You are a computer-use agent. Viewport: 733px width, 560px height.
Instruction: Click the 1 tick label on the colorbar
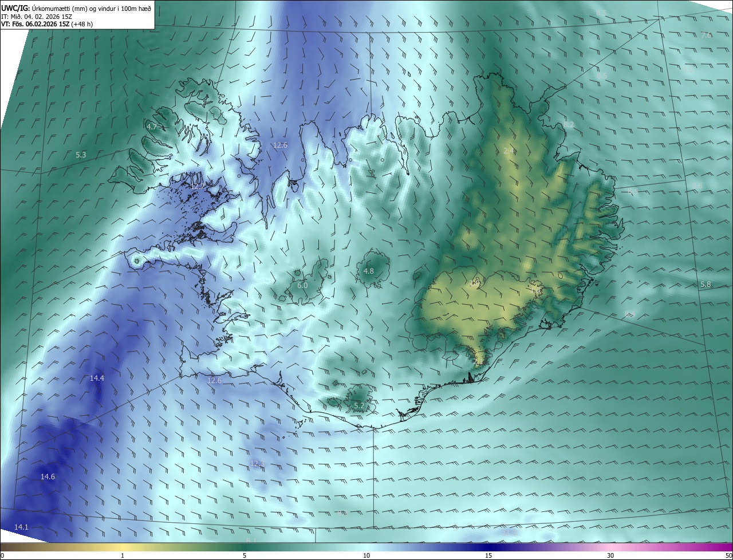(123, 555)
